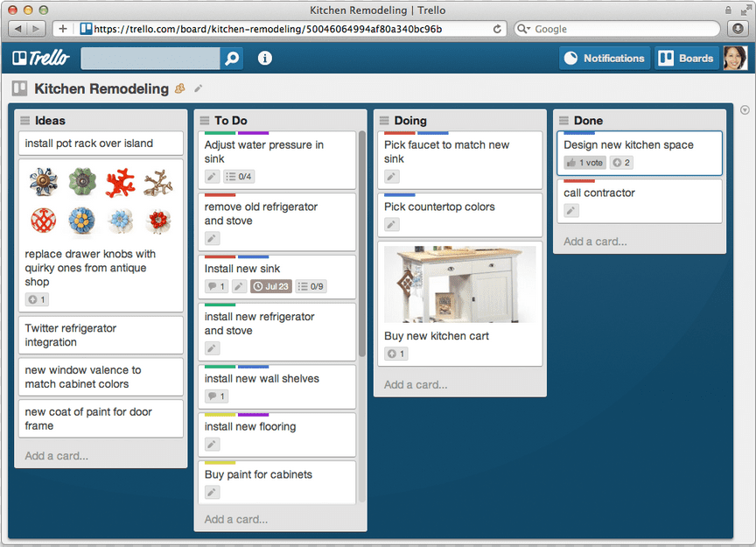Expand the board sidebar arrow button

pyautogui.click(x=745, y=110)
